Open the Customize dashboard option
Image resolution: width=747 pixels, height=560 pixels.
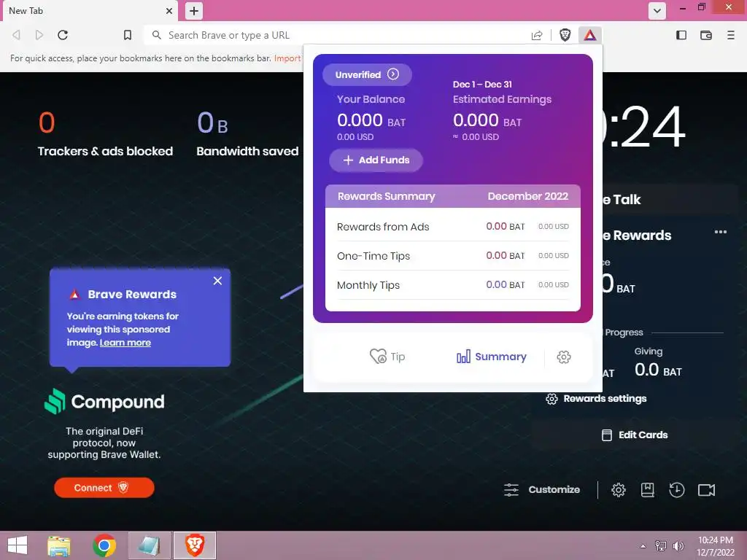pos(542,489)
